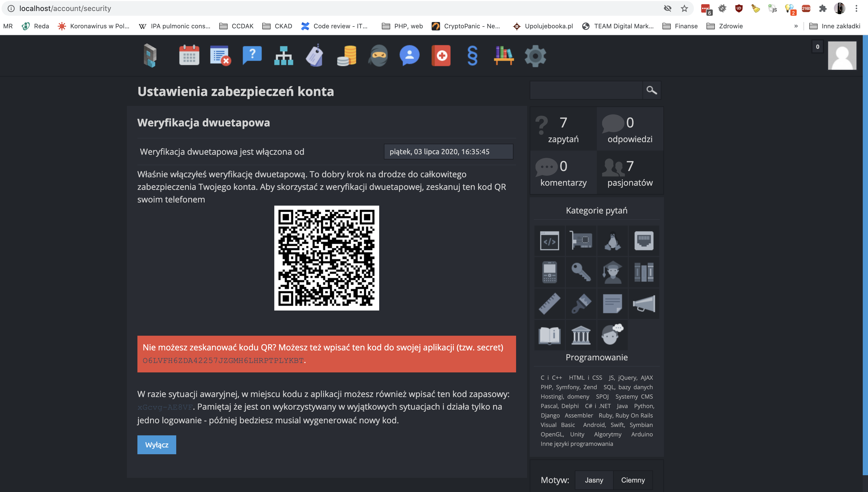Select the code brackets programming category
The height and width of the screenshot is (492, 868).
(x=549, y=241)
